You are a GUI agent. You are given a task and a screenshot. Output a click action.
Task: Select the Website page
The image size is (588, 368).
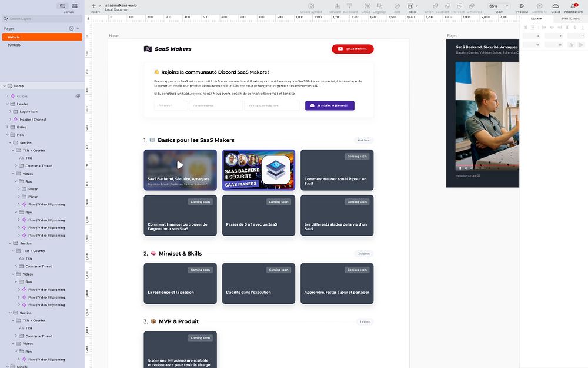tap(42, 37)
